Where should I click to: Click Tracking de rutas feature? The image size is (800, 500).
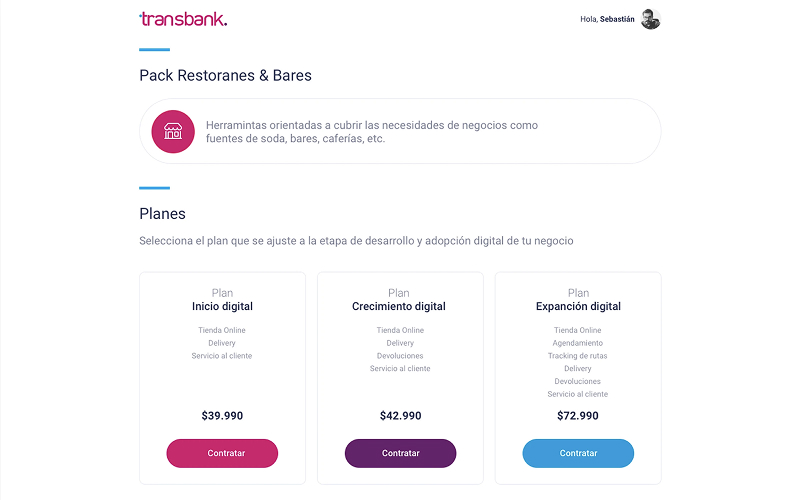(x=578, y=356)
